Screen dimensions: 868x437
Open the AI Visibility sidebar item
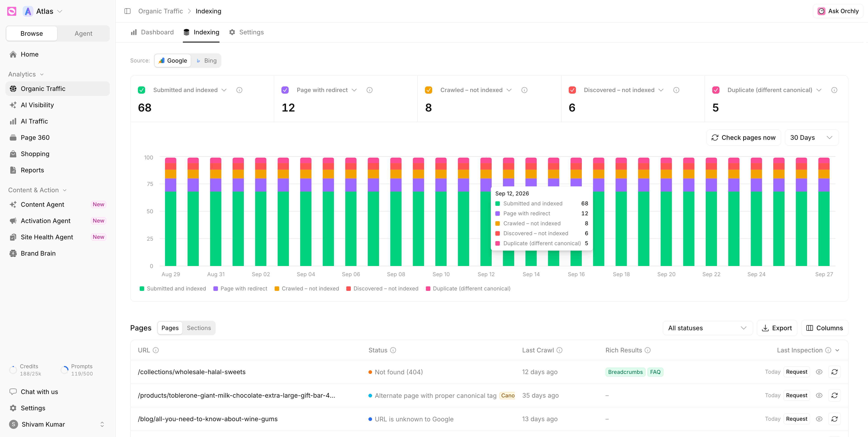[x=58, y=105]
